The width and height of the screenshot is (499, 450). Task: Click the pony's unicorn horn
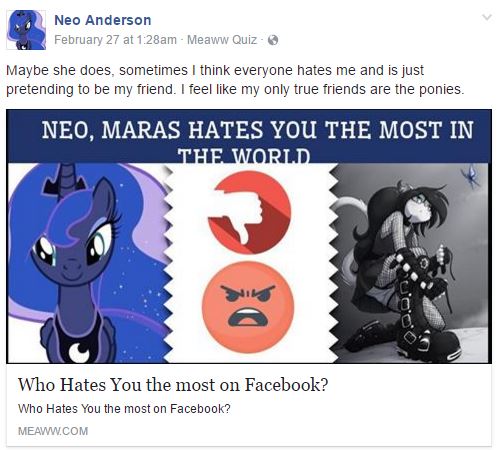[68, 177]
